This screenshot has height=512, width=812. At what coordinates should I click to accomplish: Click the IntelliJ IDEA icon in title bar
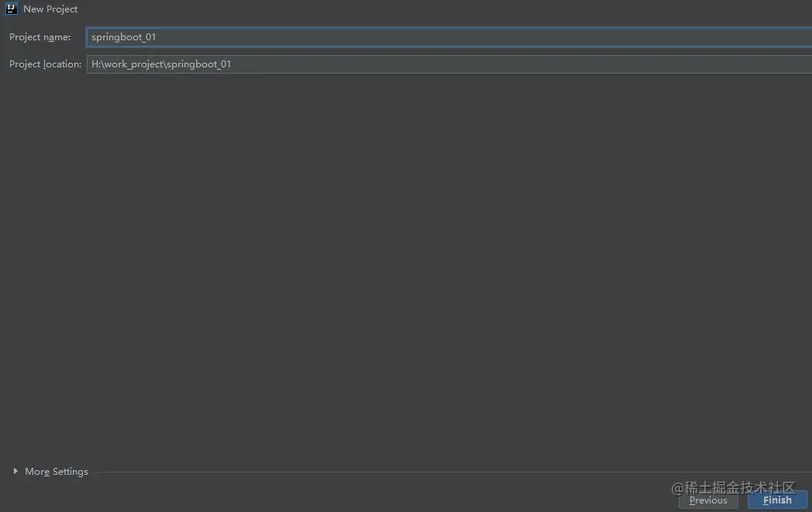coord(11,9)
